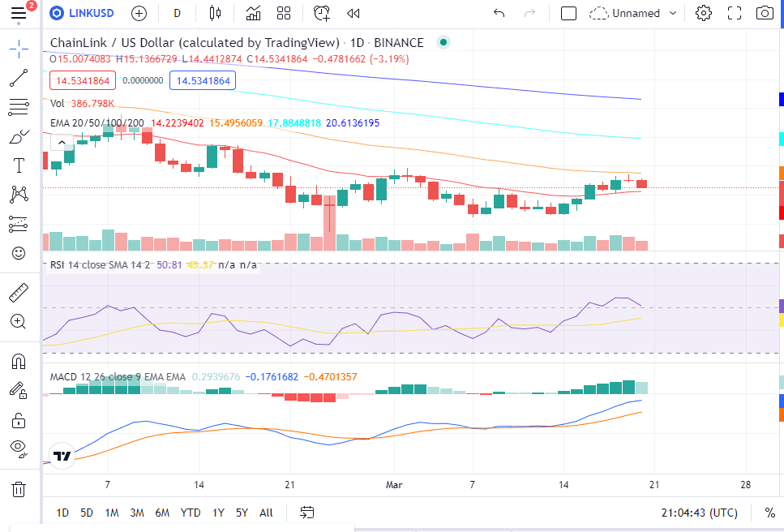This screenshot has height=532, width=784.
Task: Select the MACD 12 26 close indicator legend
Action: click(x=118, y=377)
